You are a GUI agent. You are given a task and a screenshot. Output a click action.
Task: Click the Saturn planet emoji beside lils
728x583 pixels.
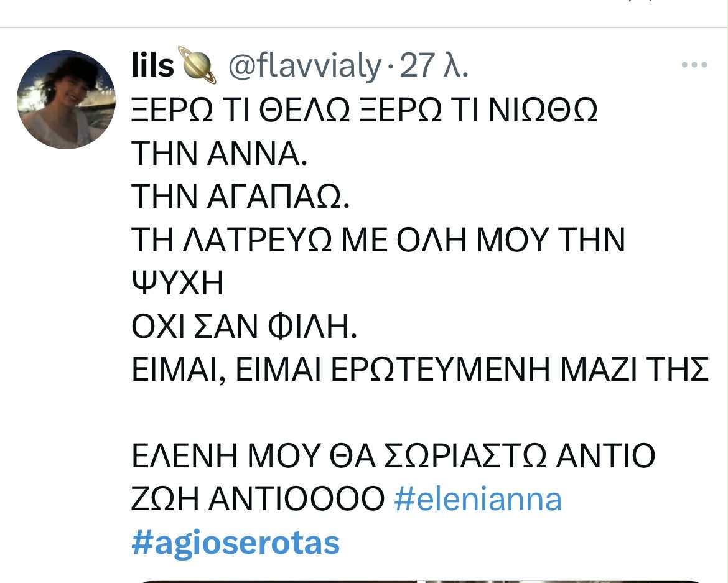click(198, 65)
